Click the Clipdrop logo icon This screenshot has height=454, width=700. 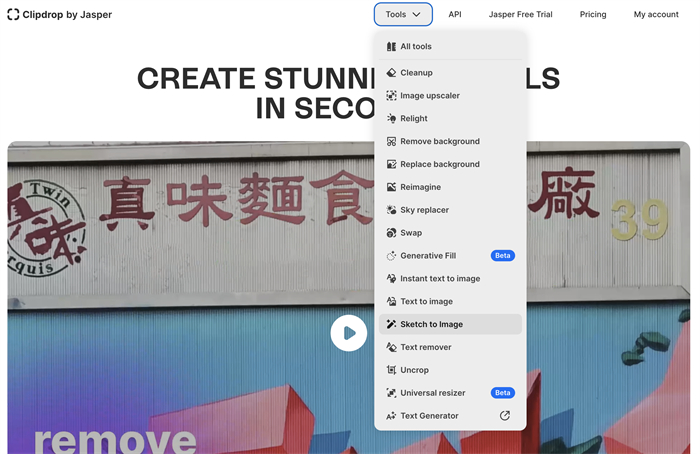tap(13, 15)
